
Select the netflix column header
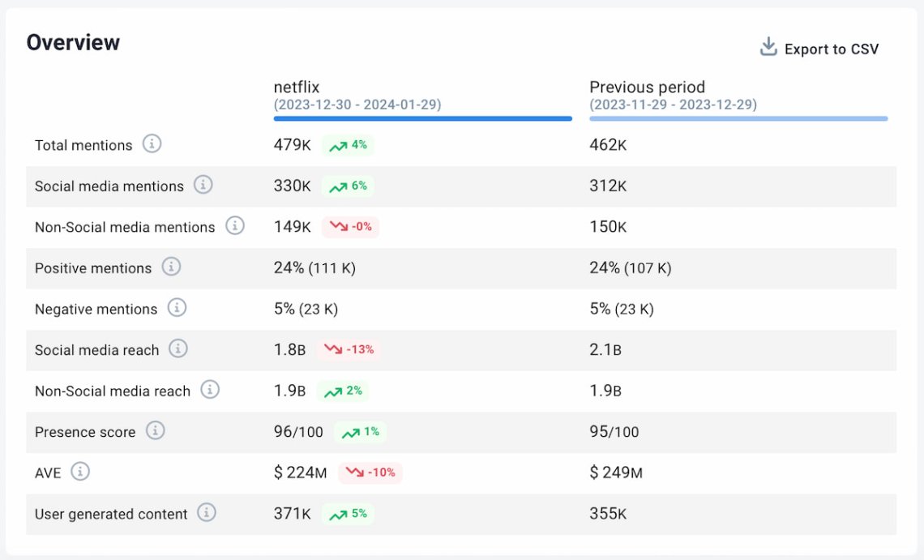[297, 88]
